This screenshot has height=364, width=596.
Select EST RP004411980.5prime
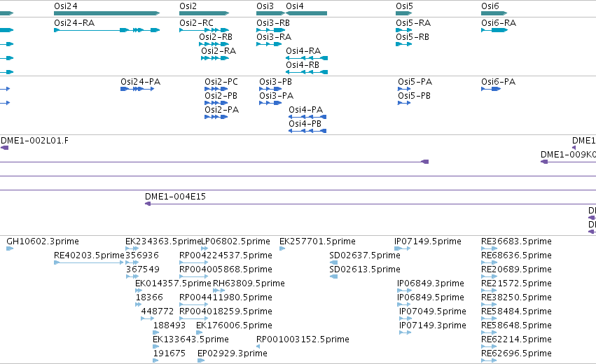[193, 304]
